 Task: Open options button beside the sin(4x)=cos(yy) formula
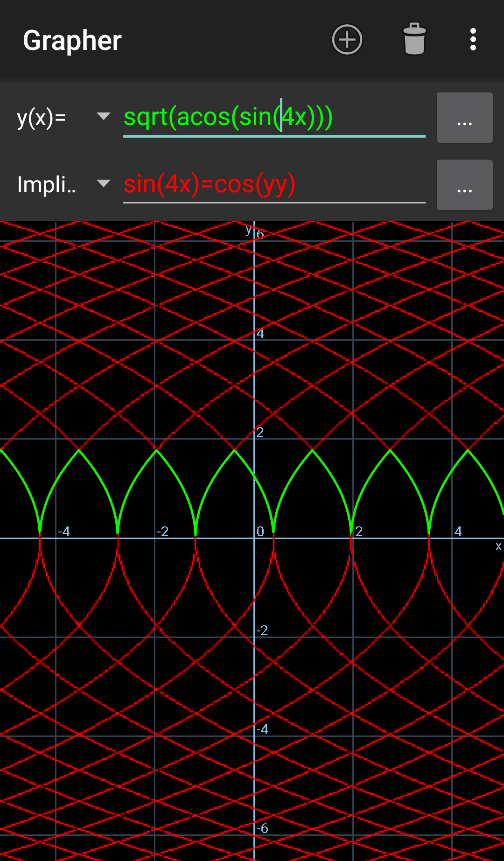464,185
